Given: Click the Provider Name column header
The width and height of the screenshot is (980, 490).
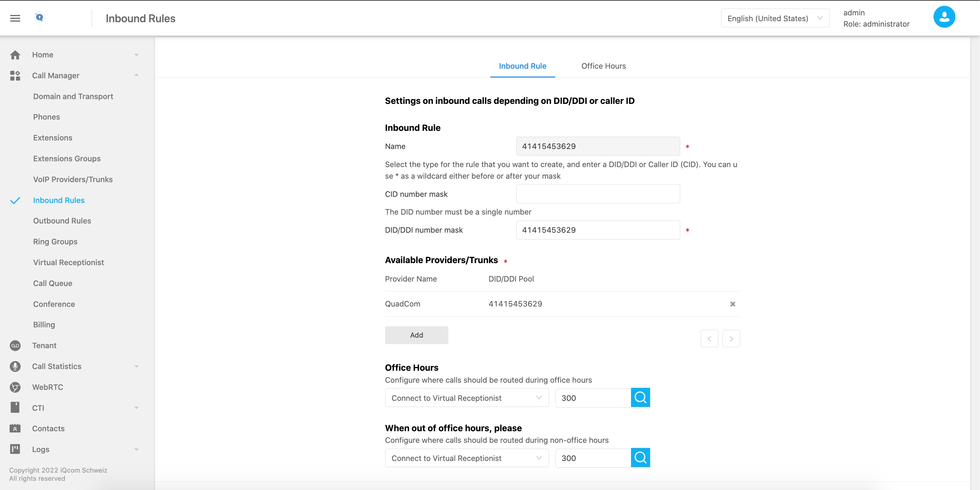Looking at the screenshot, I should click(411, 279).
